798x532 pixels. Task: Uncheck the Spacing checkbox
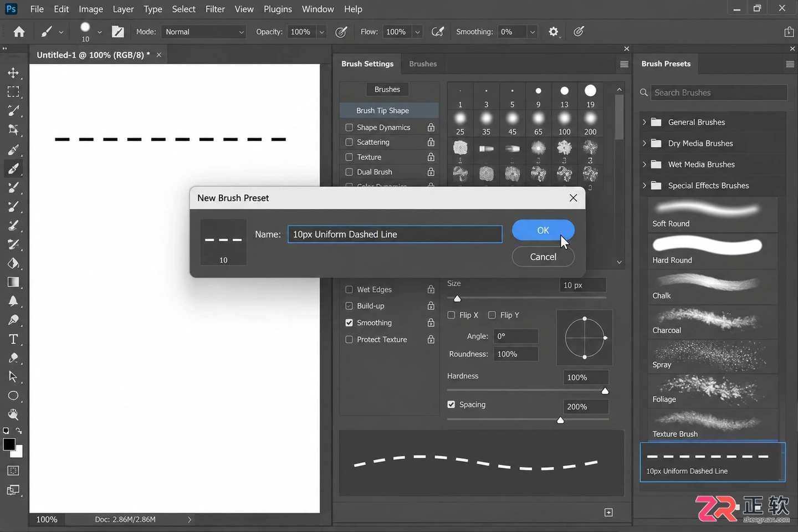point(451,405)
